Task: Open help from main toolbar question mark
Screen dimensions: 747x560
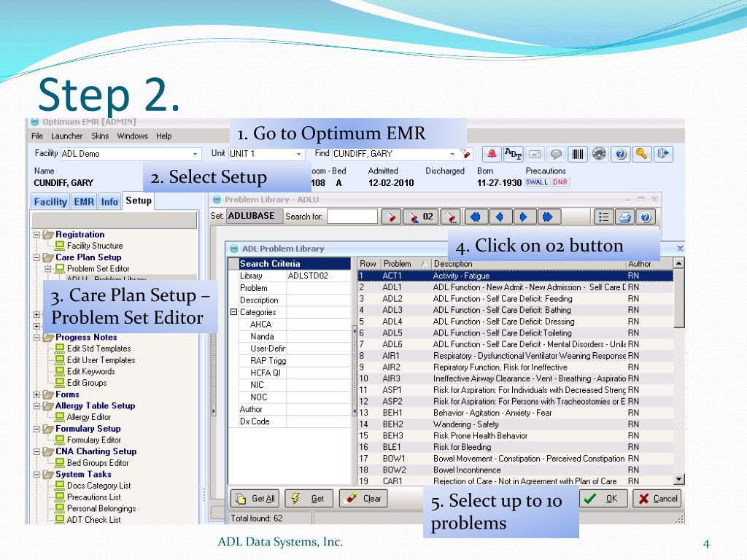Action: pyautogui.click(x=620, y=154)
